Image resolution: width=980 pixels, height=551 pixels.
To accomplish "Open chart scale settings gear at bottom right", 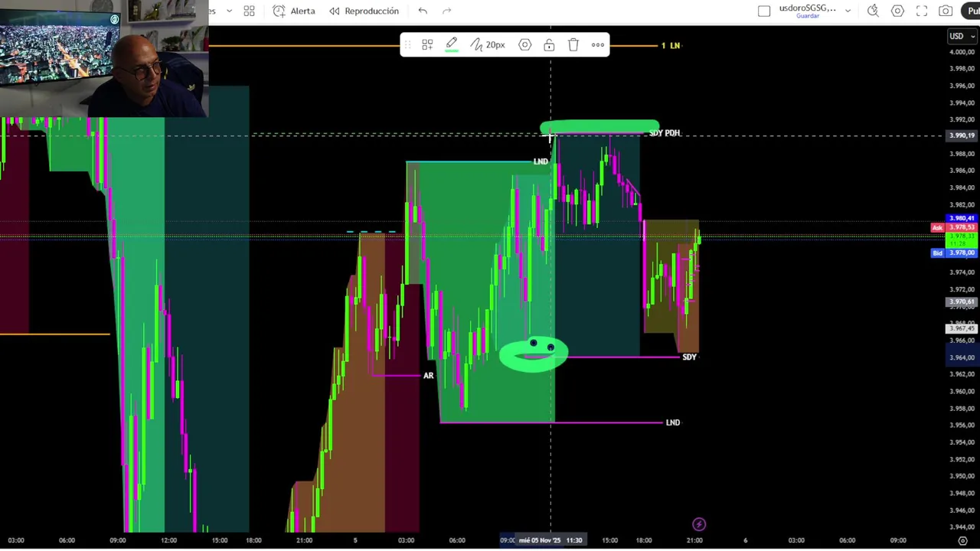I will click(963, 540).
